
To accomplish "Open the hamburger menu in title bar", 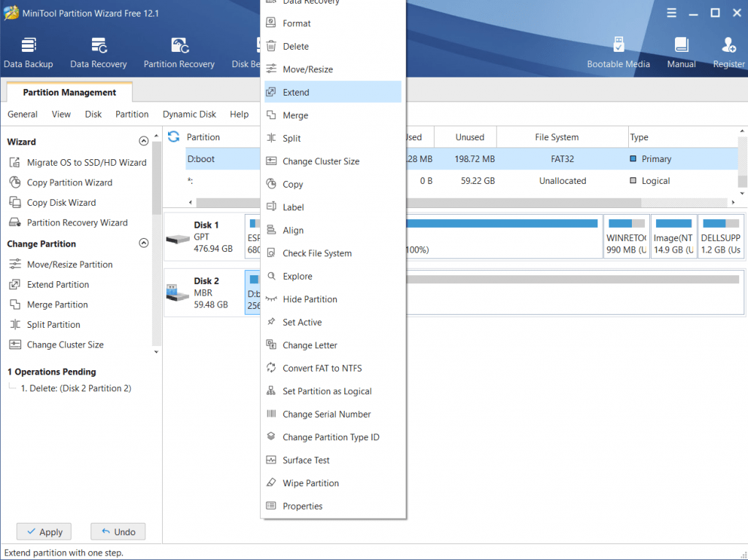I will coord(671,13).
